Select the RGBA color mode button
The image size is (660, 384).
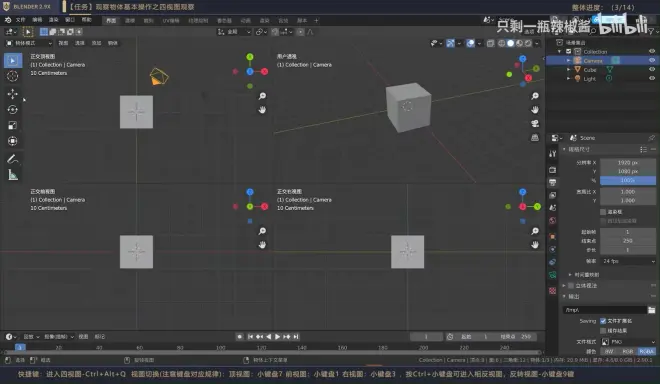pos(646,351)
